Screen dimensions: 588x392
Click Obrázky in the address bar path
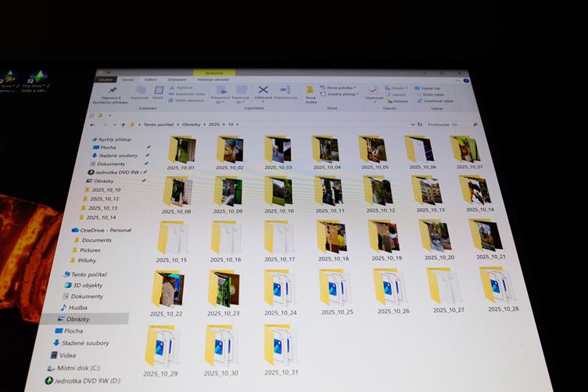(x=192, y=124)
